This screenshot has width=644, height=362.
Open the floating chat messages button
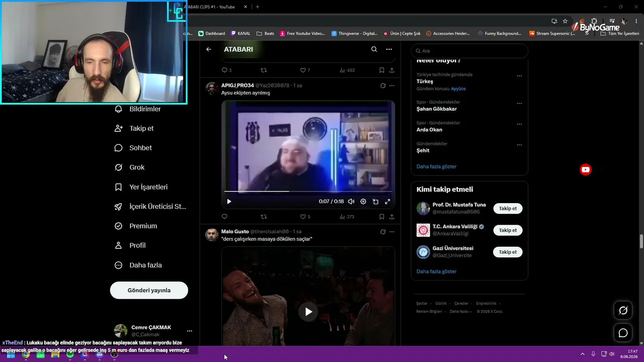[623, 333]
